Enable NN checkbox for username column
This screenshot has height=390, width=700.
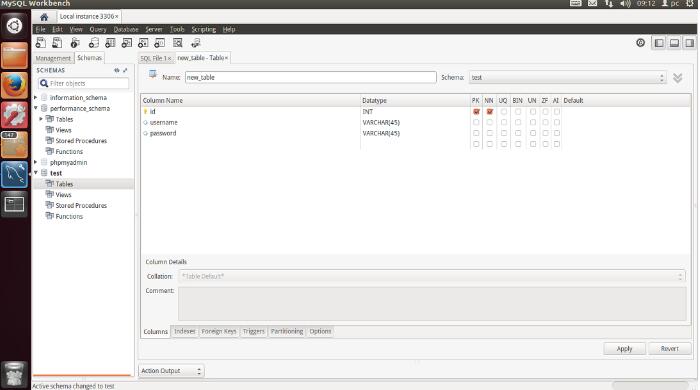click(x=490, y=122)
